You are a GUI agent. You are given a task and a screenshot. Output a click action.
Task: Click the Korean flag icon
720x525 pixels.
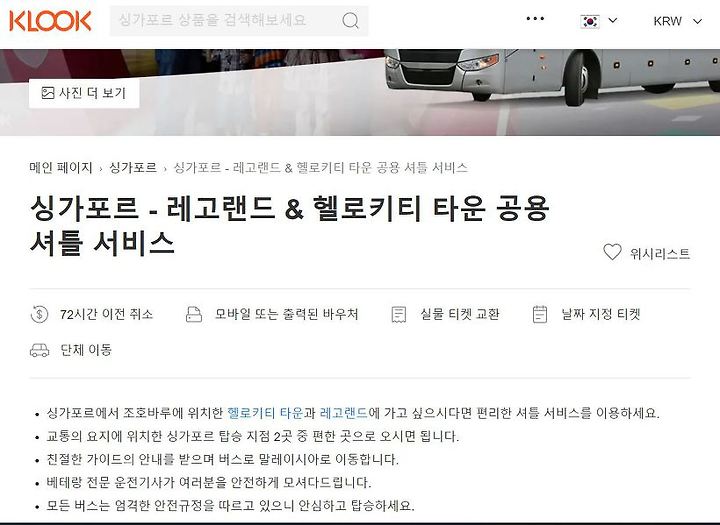coord(590,21)
